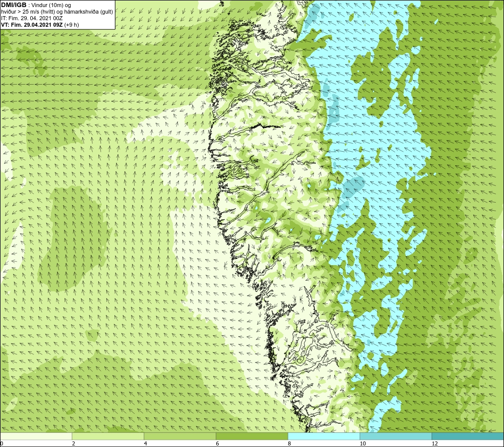This screenshot has height=447, width=504.
Task: Click the scale label 12
Action: [435, 444]
